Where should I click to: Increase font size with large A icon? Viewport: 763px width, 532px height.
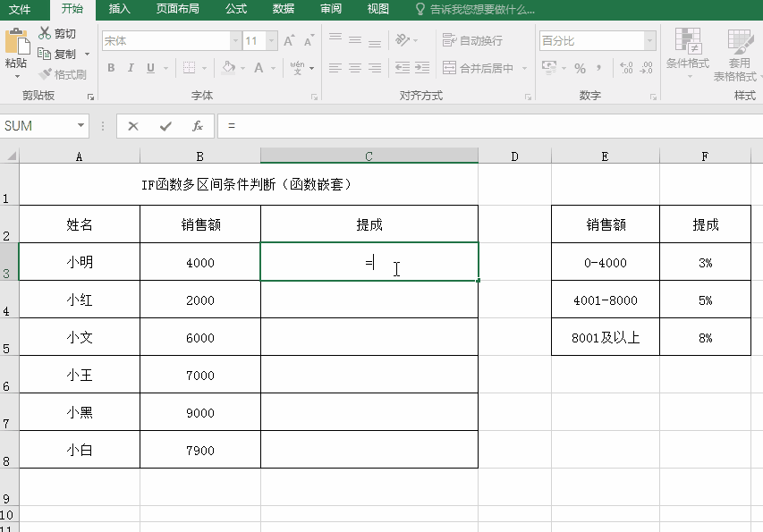[x=289, y=41]
